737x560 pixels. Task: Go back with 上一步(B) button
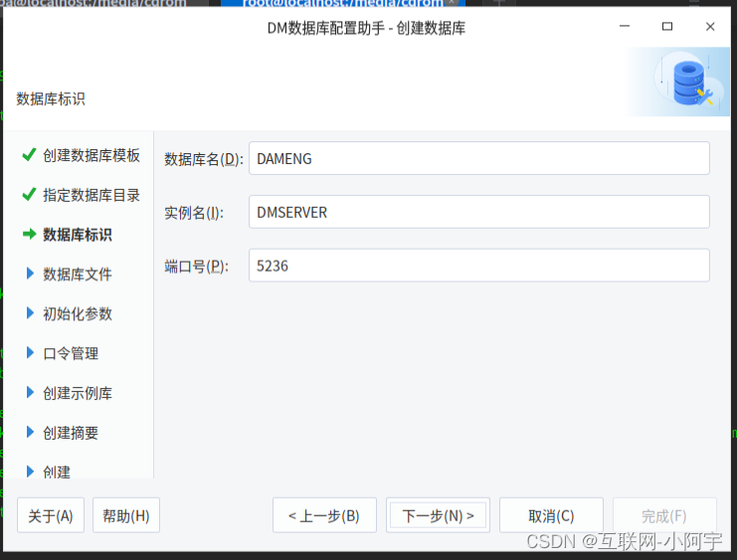tap(324, 515)
